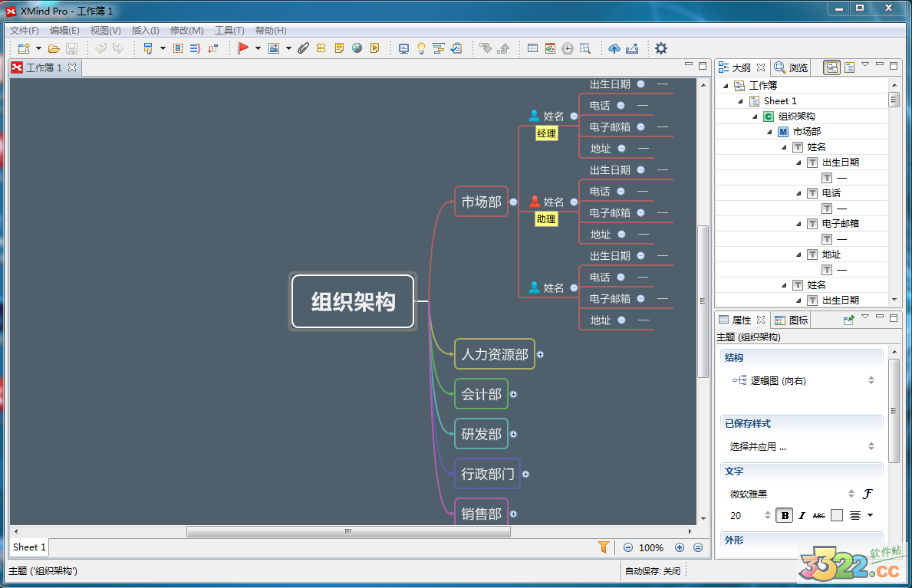
Task: Toggle bold text formatting
Action: [x=785, y=515]
